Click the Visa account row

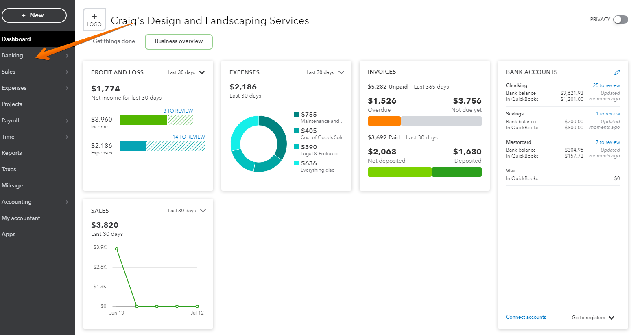point(563,175)
